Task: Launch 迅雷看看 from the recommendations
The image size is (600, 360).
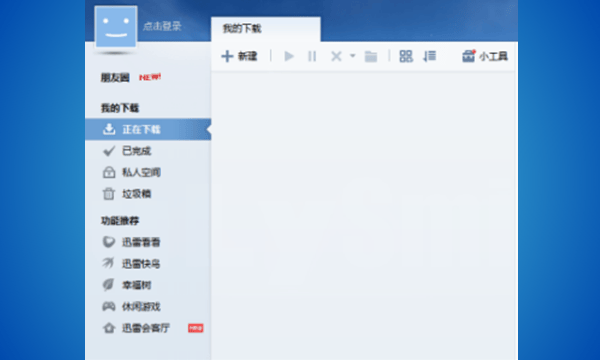Action: [x=148, y=242]
